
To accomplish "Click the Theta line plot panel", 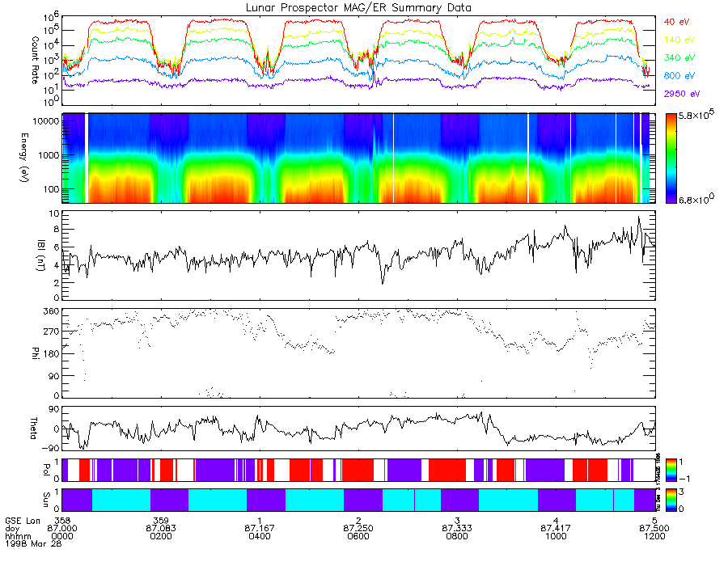I will 358,429.
